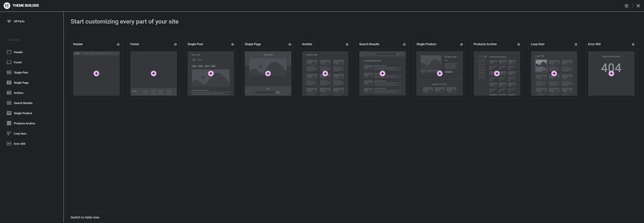Image resolution: width=644 pixels, height=223 pixels.
Task: Show info for the Single Product card
Action: point(461,44)
